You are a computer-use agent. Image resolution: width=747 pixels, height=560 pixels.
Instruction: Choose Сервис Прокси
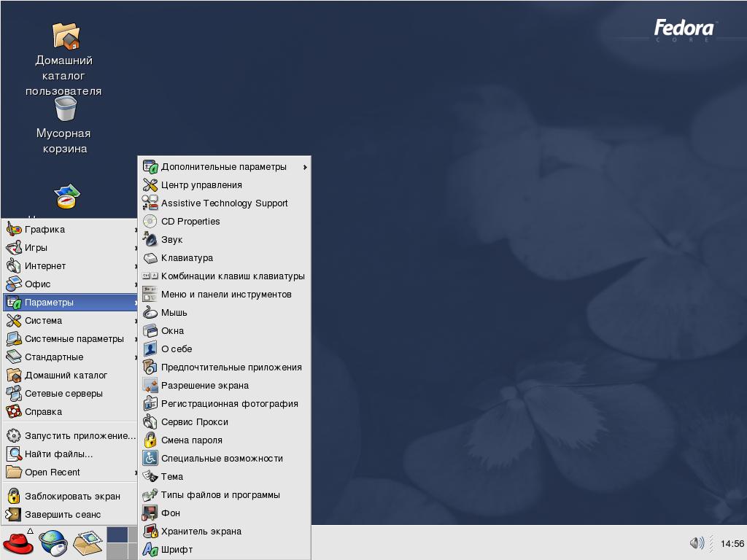225,422
